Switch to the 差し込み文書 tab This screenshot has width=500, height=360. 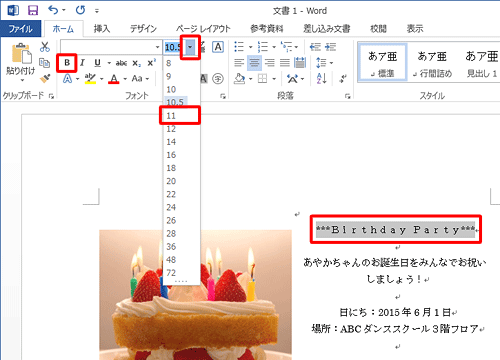click(327, 29)
